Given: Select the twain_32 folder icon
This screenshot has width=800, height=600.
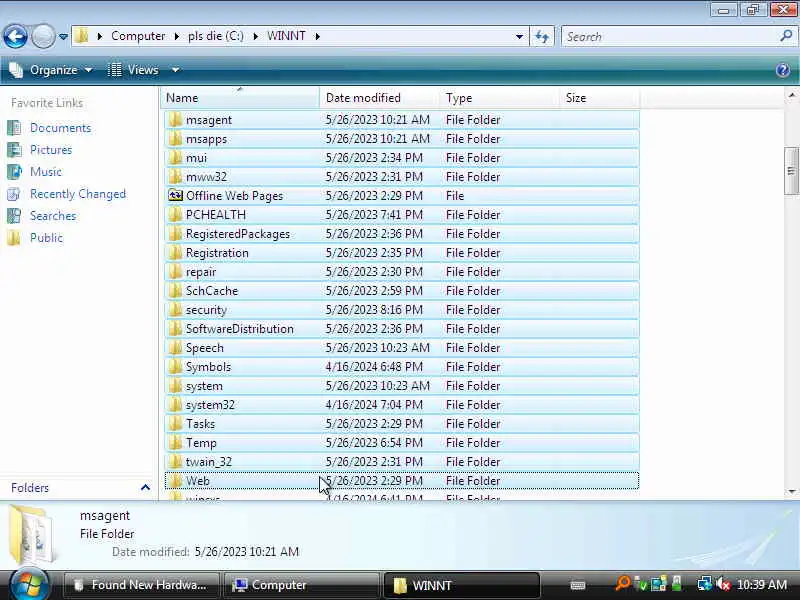Looking at the screenshot, I should coord(175,462).
